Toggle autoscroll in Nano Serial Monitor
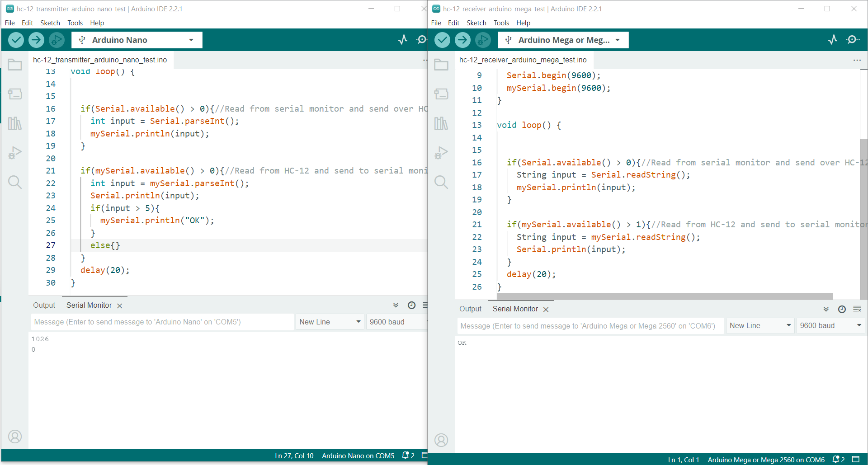Viewport: 868px width, 465px height. click(396, 305)
